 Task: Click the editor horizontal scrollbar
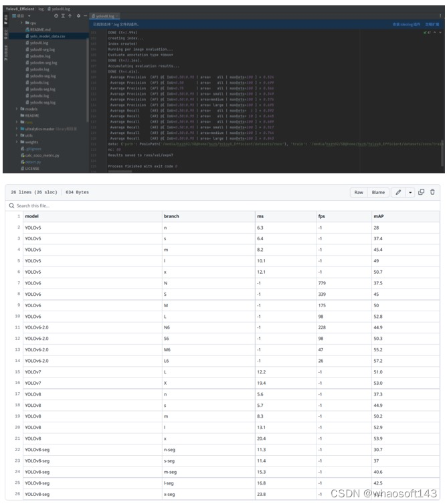[x=120, y=171]
